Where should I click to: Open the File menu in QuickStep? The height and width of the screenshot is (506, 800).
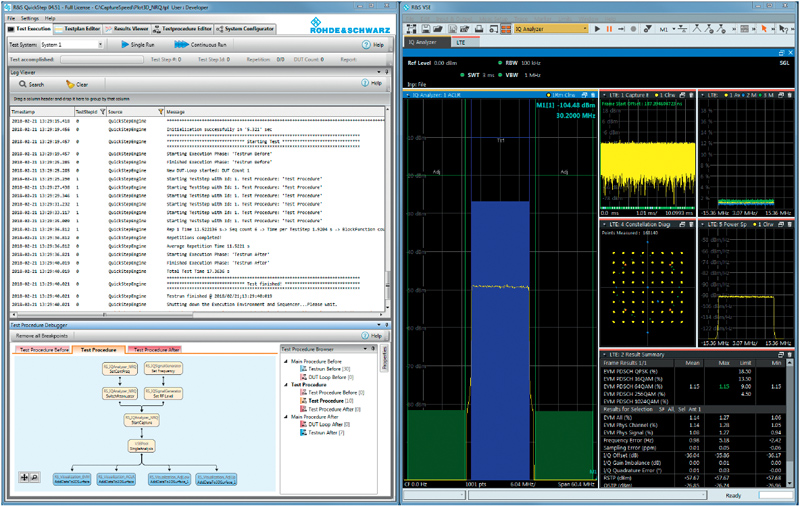(x=11, y=18)
